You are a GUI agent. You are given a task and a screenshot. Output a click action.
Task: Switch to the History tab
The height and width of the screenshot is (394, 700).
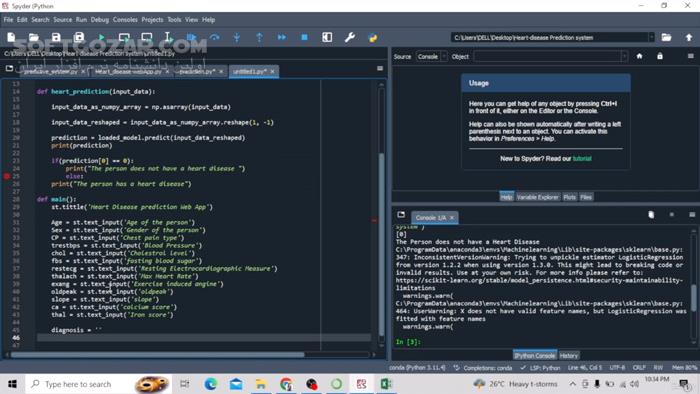(x=569, y=356)
